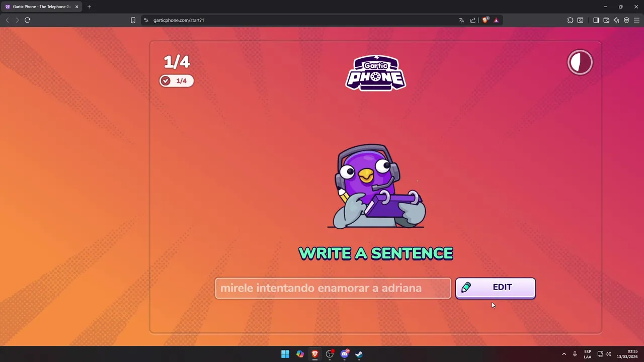Reload the page
The width and height of the screenshot is (644, 362).
(x=28, y=20)
